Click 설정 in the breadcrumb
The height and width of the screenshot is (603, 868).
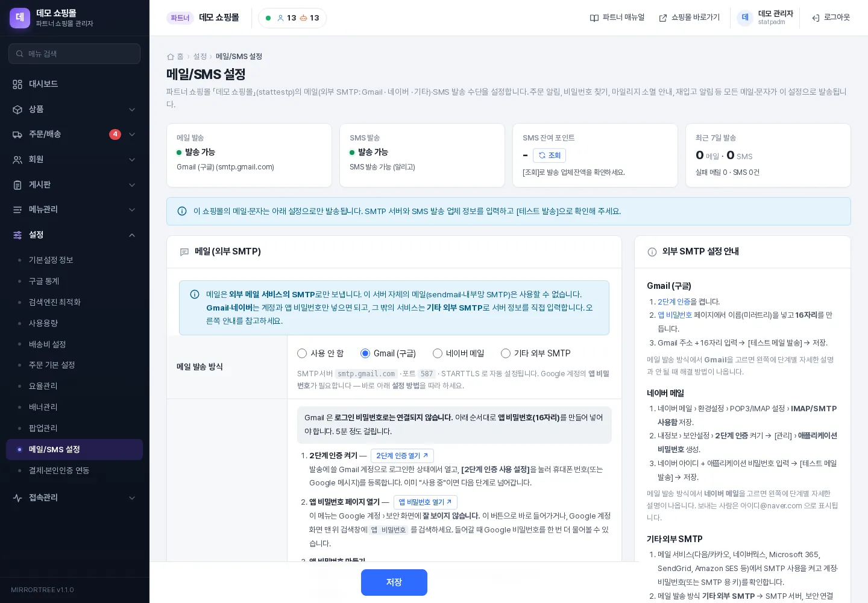pyautogui.click(x=200, y=57)
